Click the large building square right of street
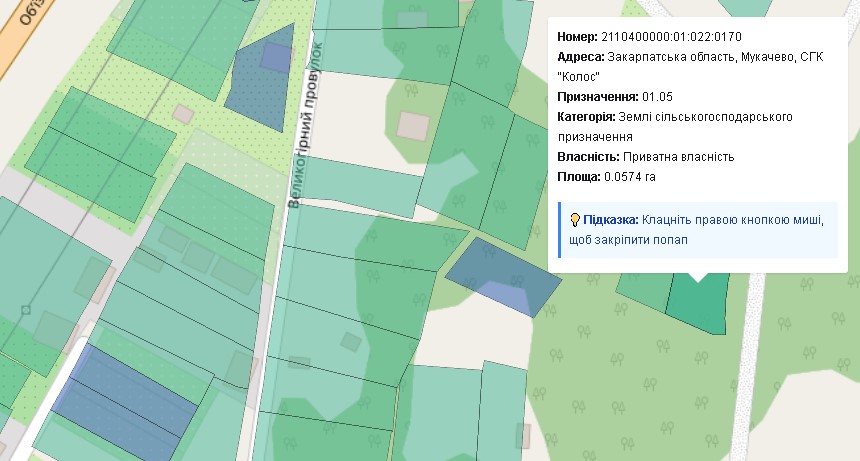Viewport: 860px width, 461px height. click(412, 126)
